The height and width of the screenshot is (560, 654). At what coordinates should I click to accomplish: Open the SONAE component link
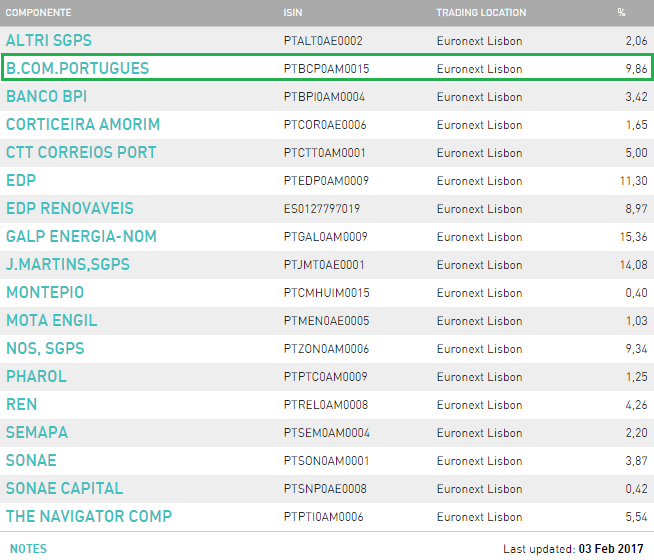31,460
